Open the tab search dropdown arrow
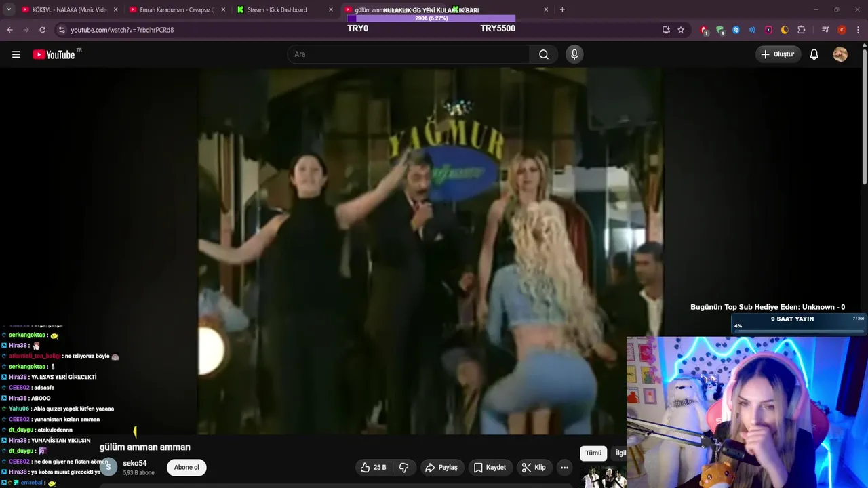This screenshot has height=488, width=868. tap(9, 9)
